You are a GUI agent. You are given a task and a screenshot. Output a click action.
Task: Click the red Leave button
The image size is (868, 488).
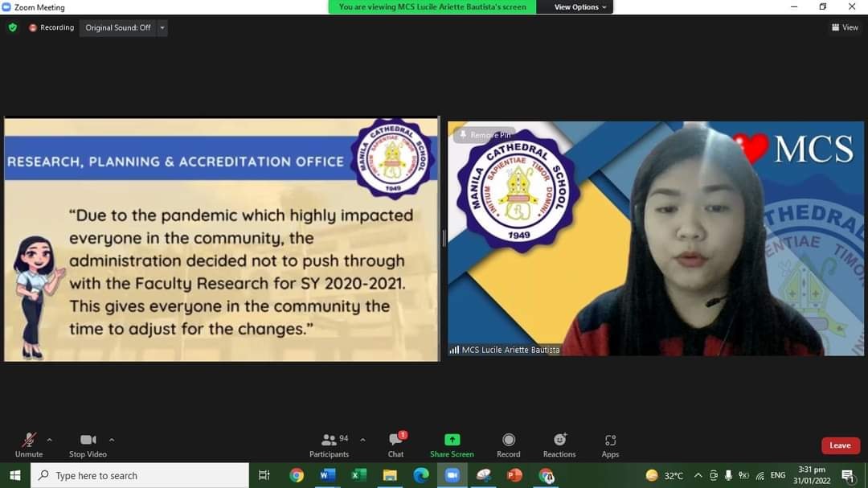(x=840, y=445)
